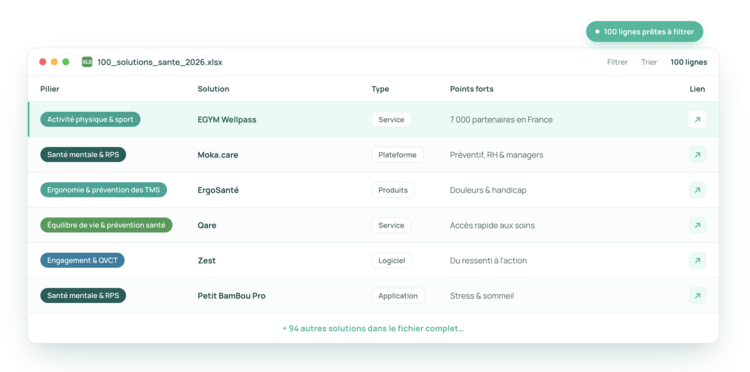Click the Qare solution name
The image size is (750, 372).
(207, 225)
